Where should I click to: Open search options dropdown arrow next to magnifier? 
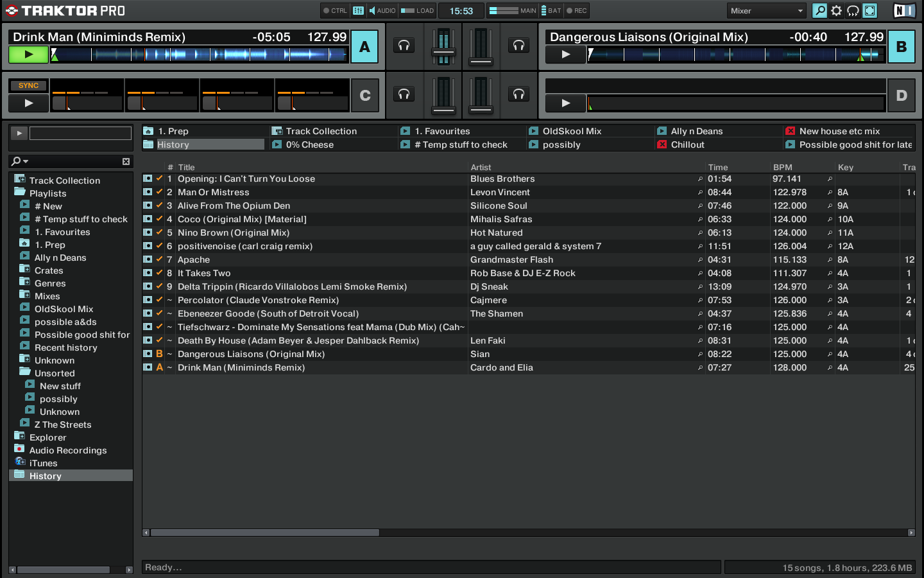point(26,161)
